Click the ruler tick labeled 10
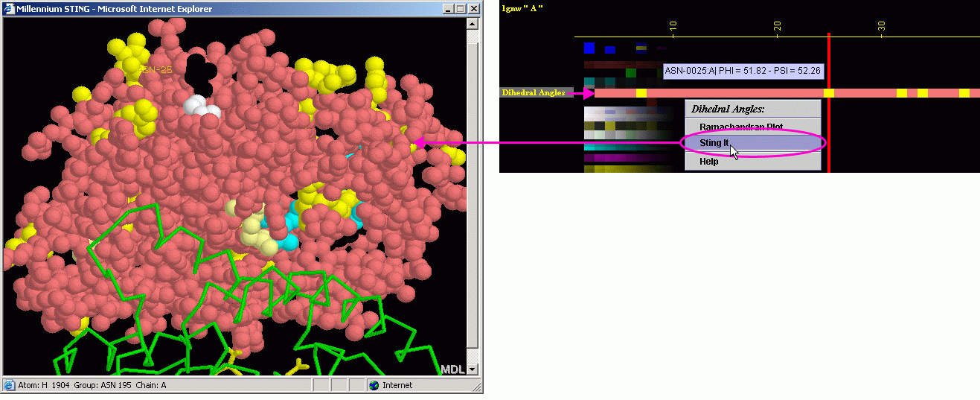Viewport: 980px width, 400px height. tap(673, 28)
